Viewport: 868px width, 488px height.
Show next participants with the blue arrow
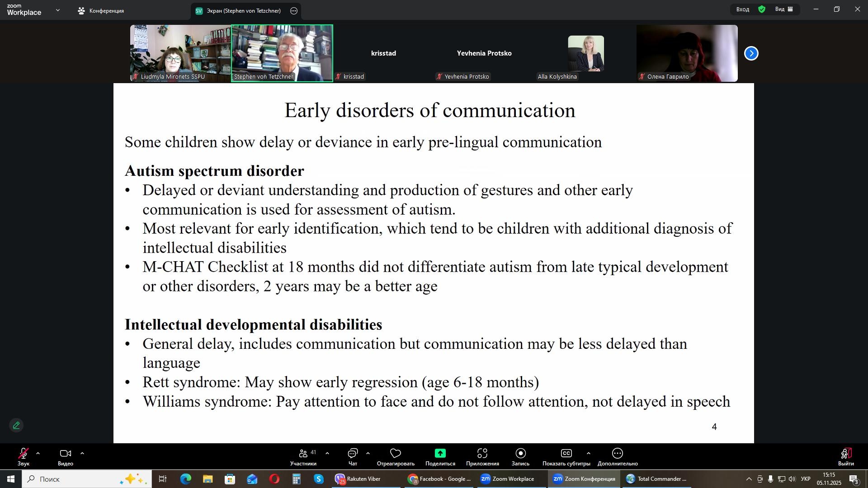[751, 54]
